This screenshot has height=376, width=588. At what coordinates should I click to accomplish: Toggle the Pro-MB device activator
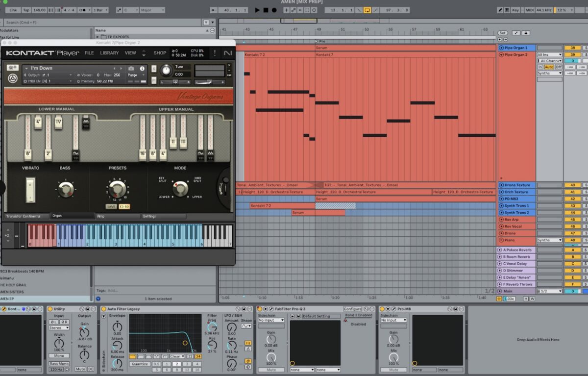pos(382,309)
